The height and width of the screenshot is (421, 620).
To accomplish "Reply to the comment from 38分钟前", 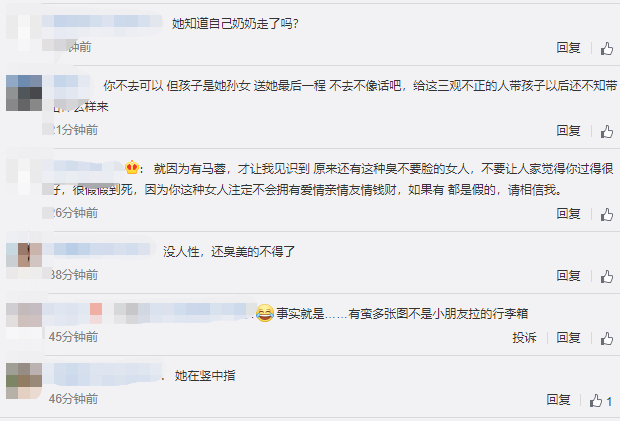I will click(568, 275).
